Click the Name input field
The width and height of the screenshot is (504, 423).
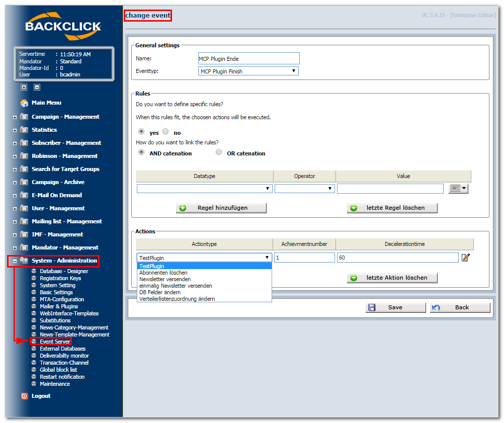[249, 58]
